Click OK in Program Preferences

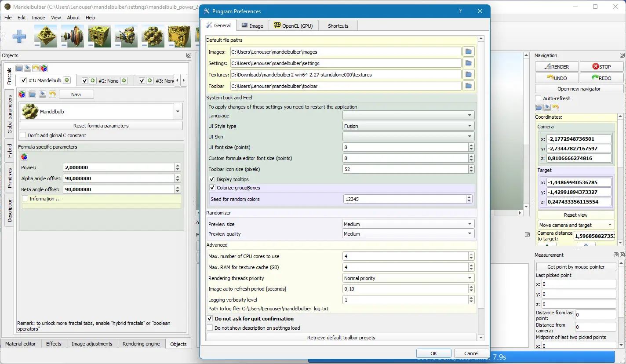tap(434, 353)
